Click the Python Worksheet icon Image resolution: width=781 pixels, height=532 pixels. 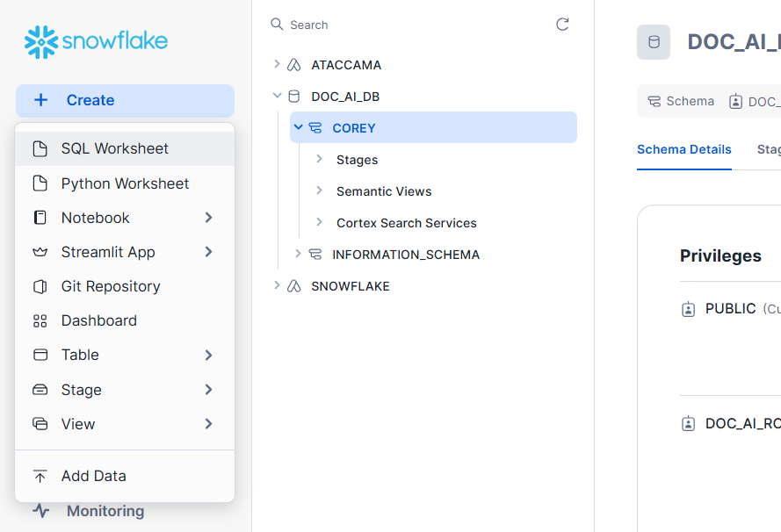point(40,183)
